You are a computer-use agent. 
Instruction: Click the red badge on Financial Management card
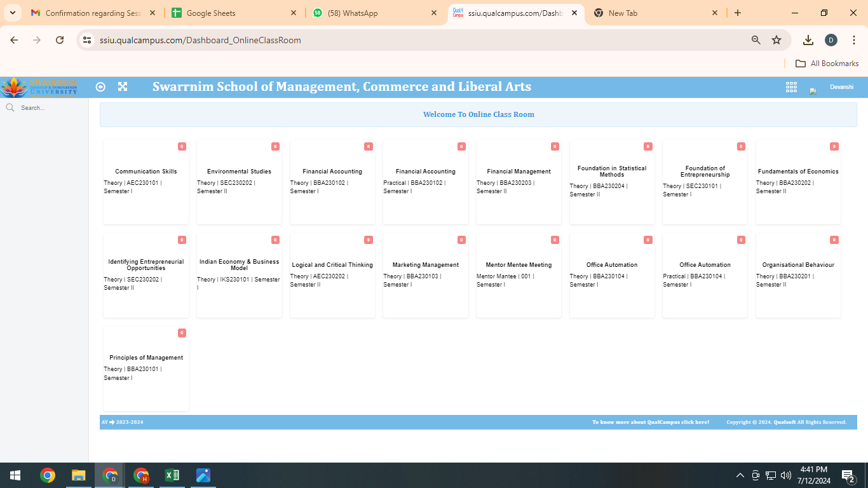point(555,147)
